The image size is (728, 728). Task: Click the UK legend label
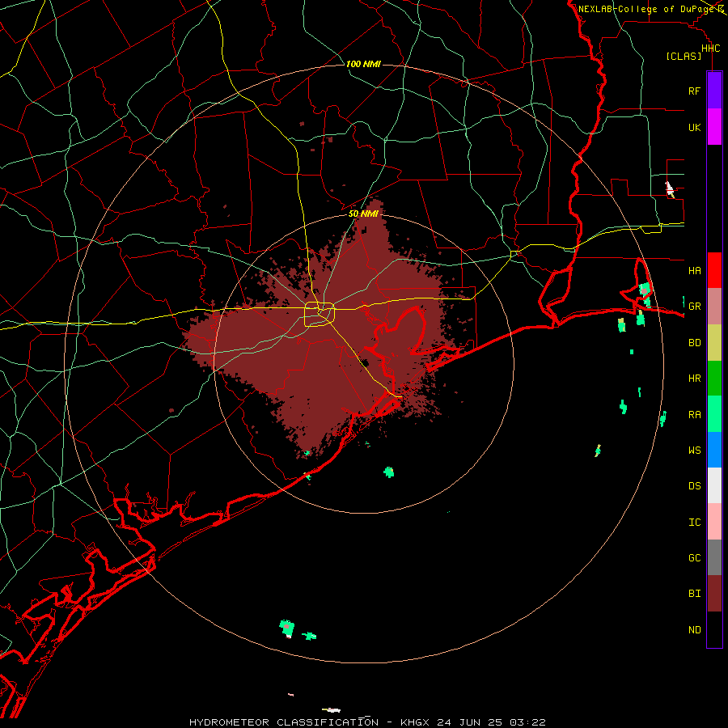coord(694,127)
